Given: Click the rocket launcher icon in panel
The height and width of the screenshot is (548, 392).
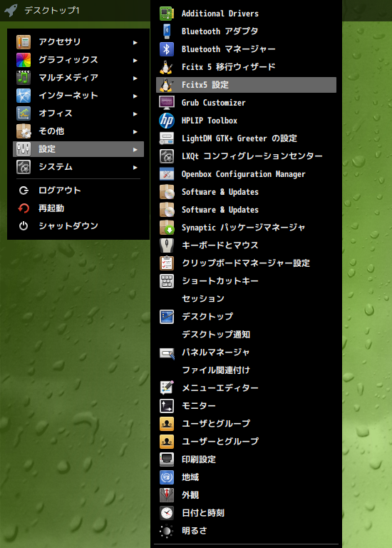Looking at the screenshot, I should [11, 10].
